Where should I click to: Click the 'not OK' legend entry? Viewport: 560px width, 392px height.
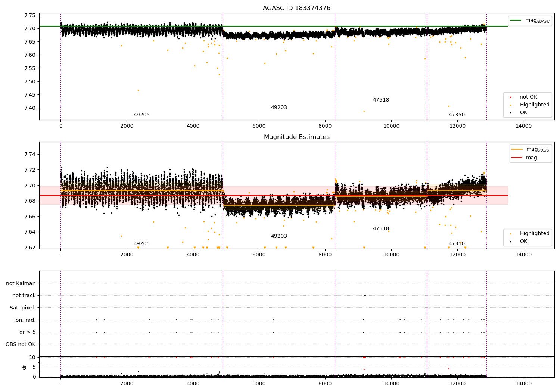point(528,97)
